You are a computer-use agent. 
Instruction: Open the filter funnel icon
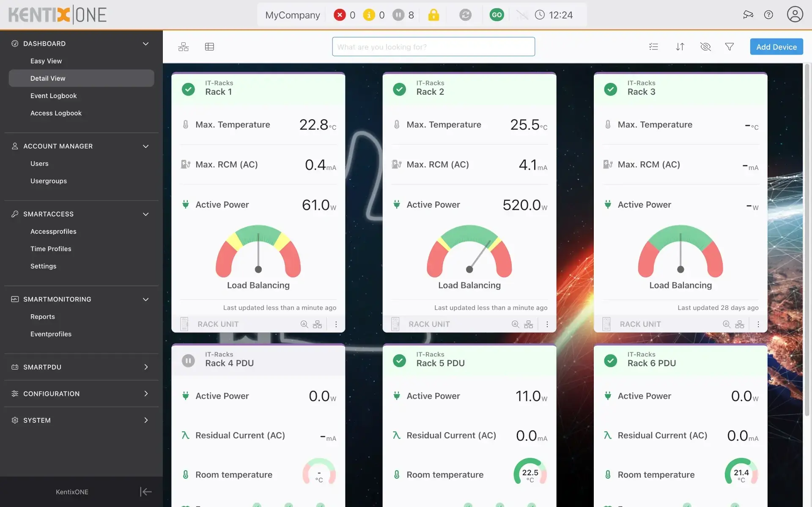729,47
